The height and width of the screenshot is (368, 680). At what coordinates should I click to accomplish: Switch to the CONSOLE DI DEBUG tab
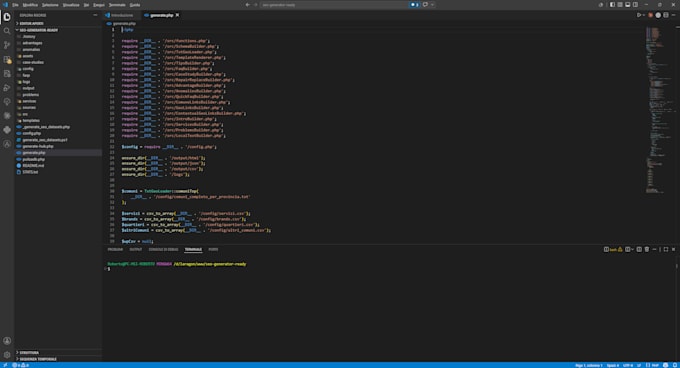[x=163, y=249]
